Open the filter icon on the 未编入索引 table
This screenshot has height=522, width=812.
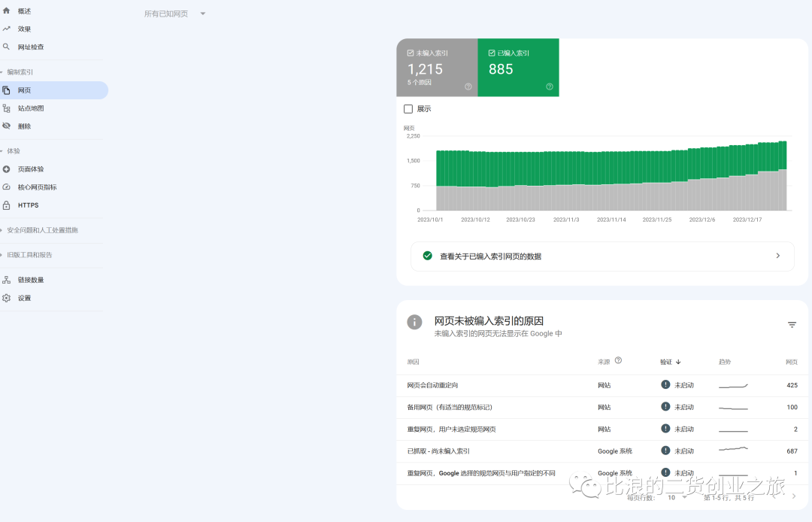(x=792, y=325)
